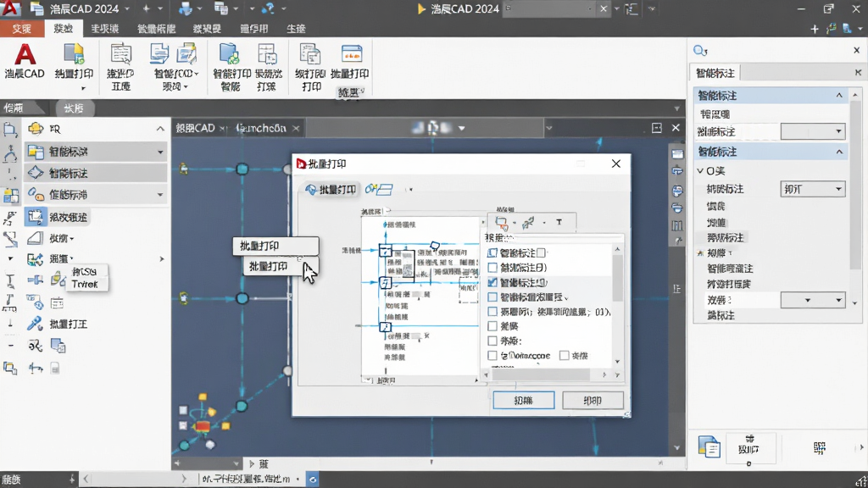Click the plus icon at the right of the ribbon tab row

(815, 29)
